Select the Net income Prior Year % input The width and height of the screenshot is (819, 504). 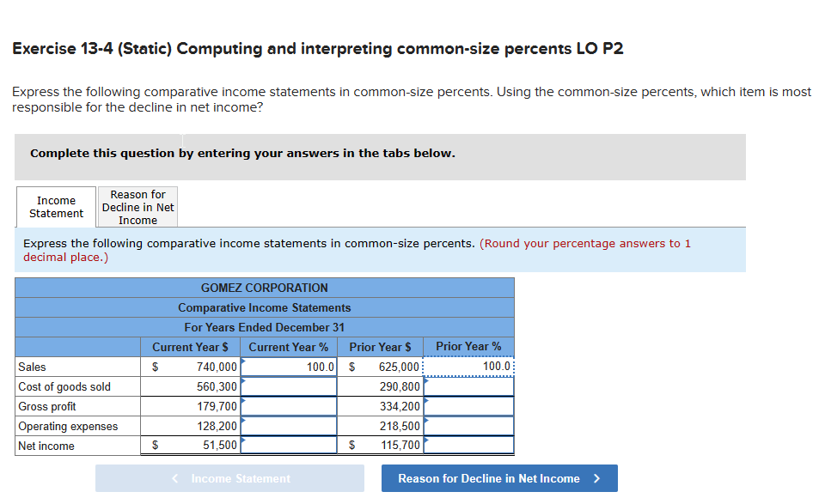(468, 445)
